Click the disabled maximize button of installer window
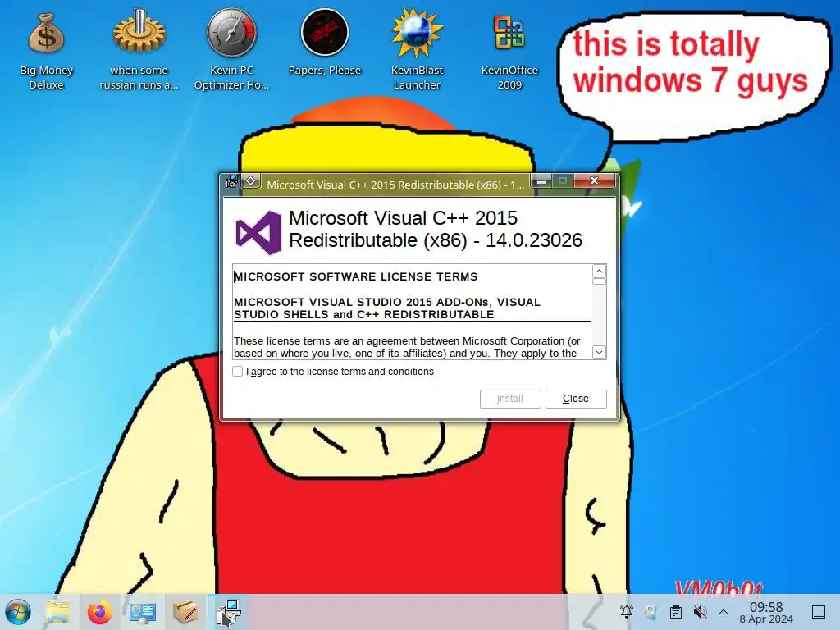 coord(563,181)
